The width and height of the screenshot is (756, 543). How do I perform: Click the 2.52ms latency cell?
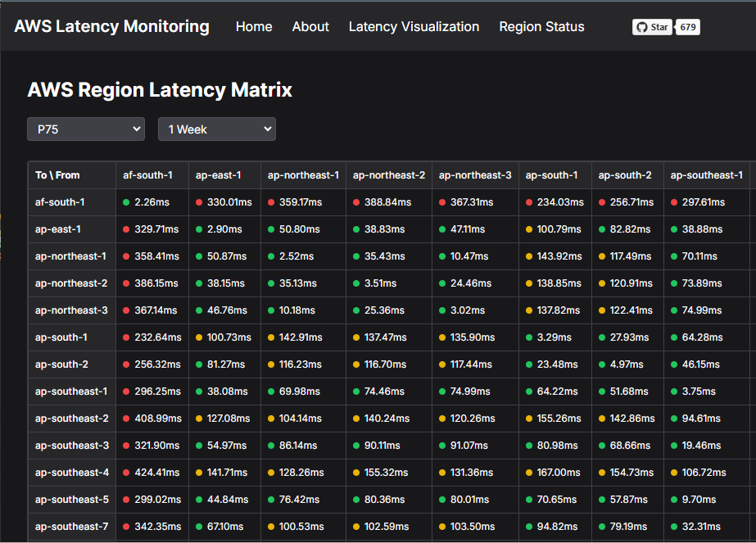(x=303, y=256)
